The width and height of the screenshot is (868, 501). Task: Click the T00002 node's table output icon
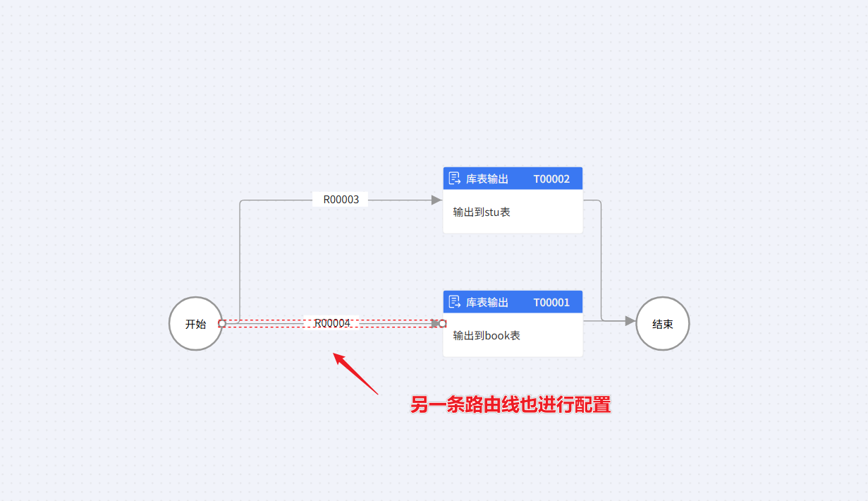point(455,179)
